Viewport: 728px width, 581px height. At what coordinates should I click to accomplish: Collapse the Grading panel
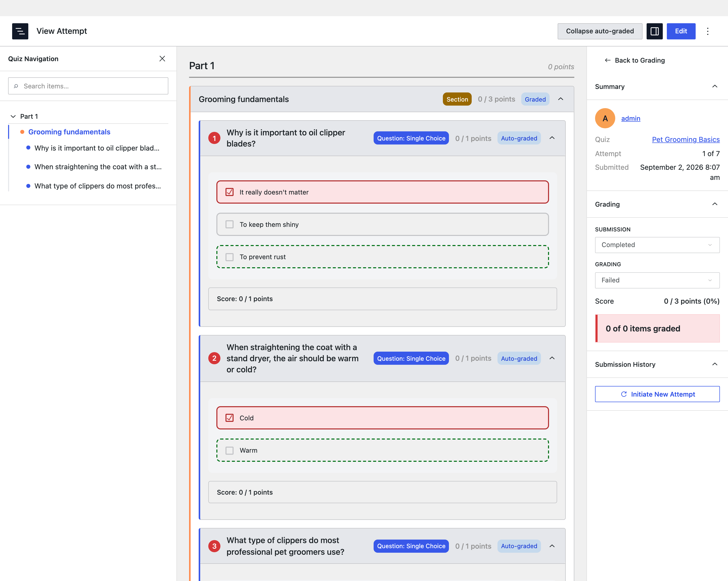(x=715, y=204)
